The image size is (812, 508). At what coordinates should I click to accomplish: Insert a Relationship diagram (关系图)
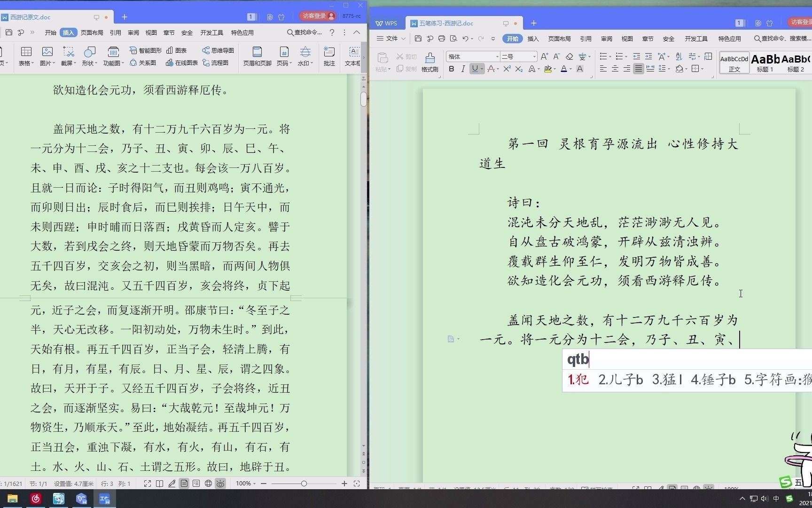point(143,63)
